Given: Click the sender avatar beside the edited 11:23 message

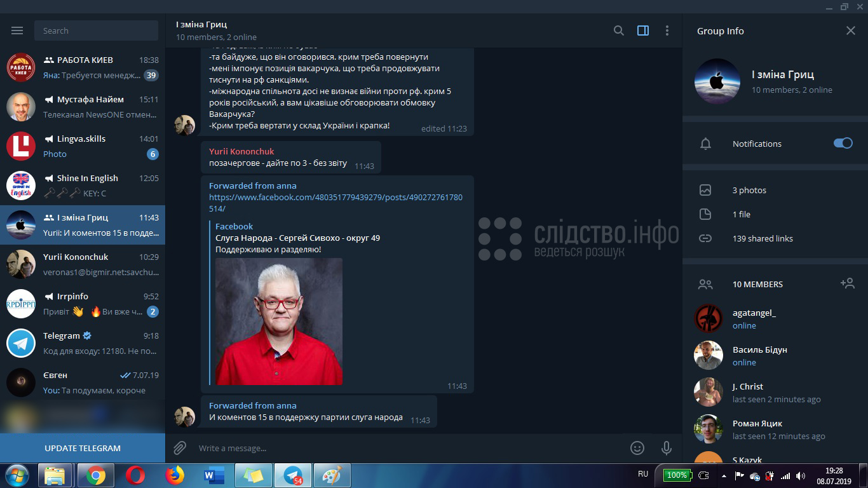Looking at the screenshot, I should [185, 125].
